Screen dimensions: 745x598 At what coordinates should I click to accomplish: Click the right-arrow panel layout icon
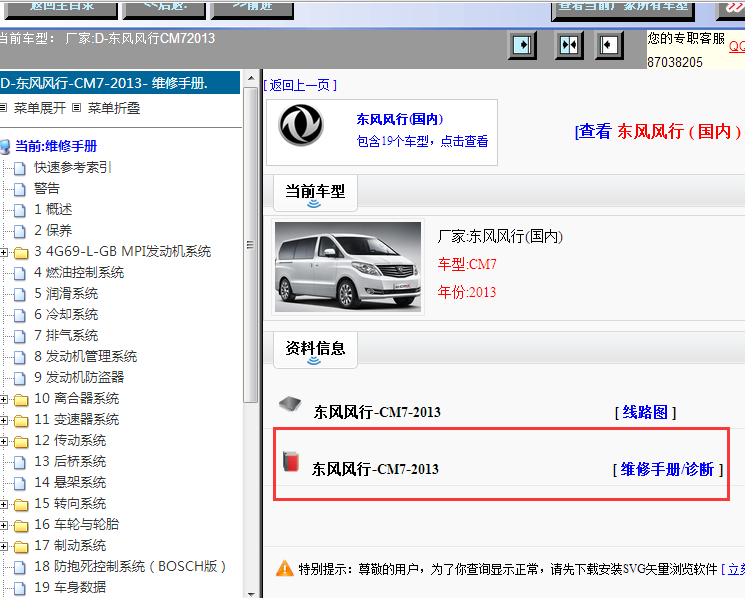point(522,46)
